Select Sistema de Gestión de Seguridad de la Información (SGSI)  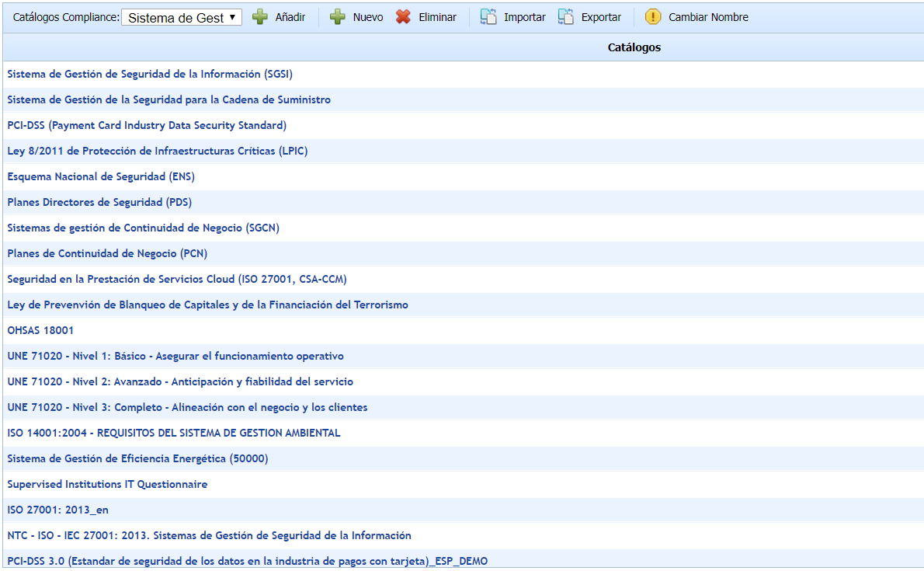150,75
